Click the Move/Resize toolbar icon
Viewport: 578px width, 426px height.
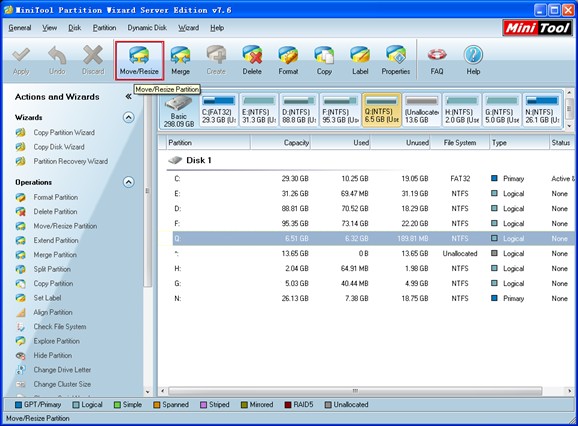[x=139, y=60]
